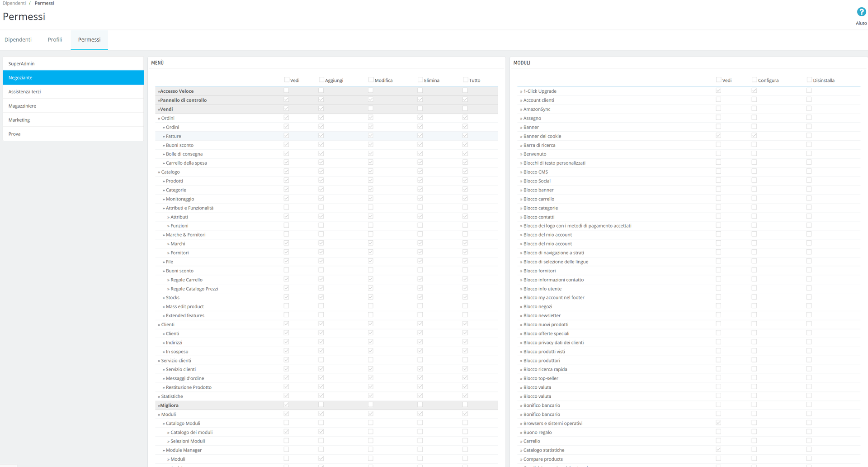The image size is (868, 467).
Task: Toggle Menù header Tutto checkbox
Action: click(465, 80)
